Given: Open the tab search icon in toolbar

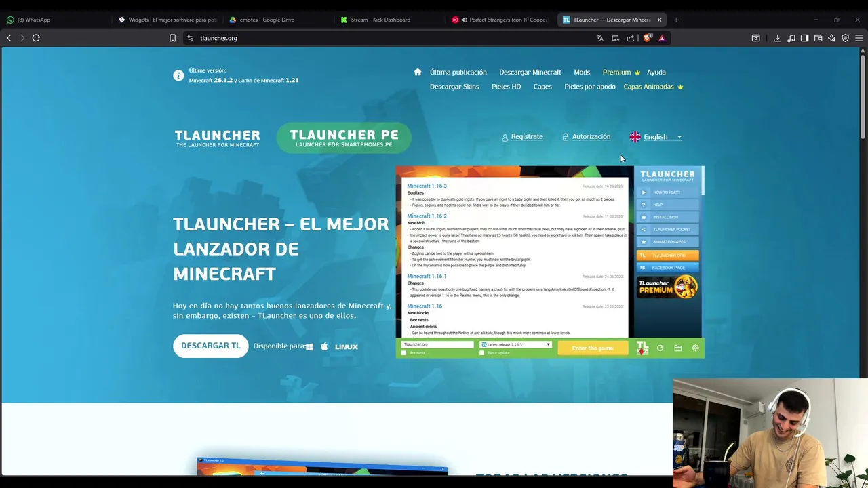Looking at the screenshot, I should point(755,38).
